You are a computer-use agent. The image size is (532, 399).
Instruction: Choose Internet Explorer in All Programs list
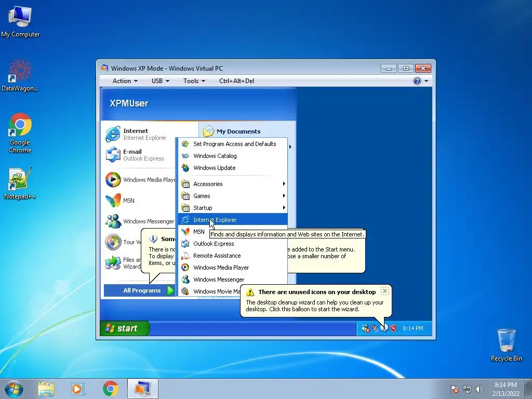pos(233,220)
